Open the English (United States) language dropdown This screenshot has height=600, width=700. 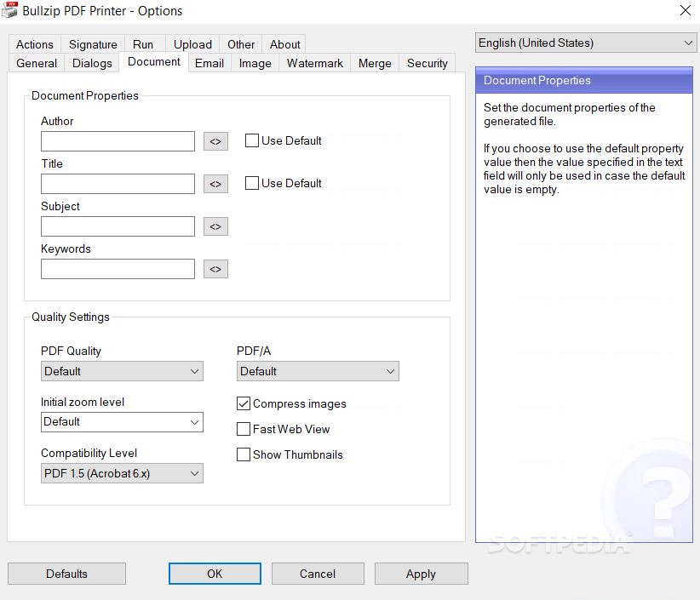(586, 43)
